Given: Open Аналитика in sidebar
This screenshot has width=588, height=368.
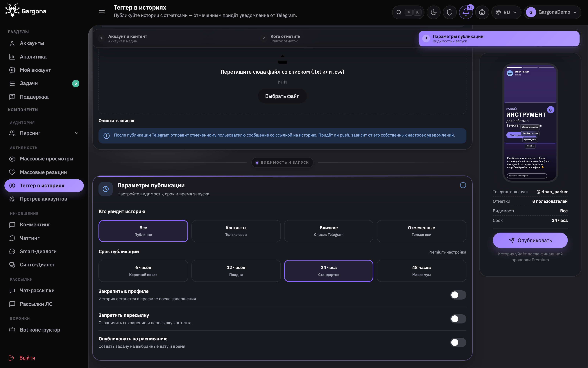Looking at the screenshot, I should click(x=44, y=57).
